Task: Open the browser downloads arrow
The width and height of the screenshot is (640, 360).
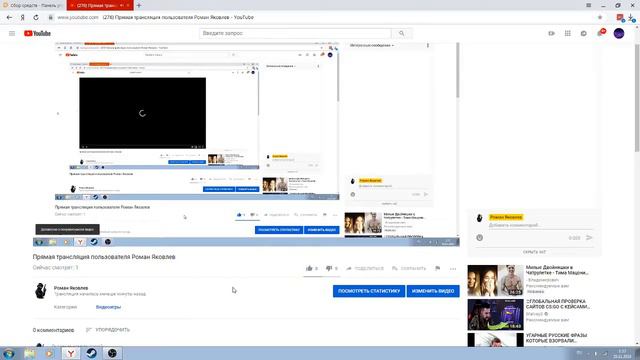Action: (631, 18)
